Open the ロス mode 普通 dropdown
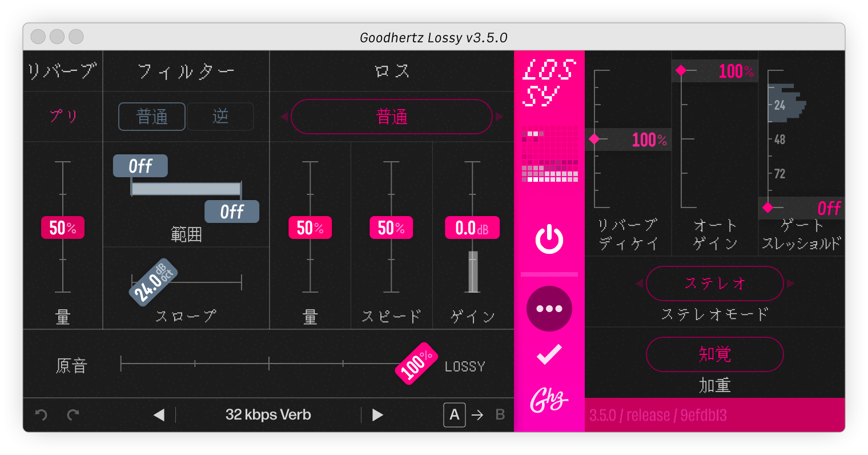The width and height of the screenshot is (868, 455). tap(392, 117)
